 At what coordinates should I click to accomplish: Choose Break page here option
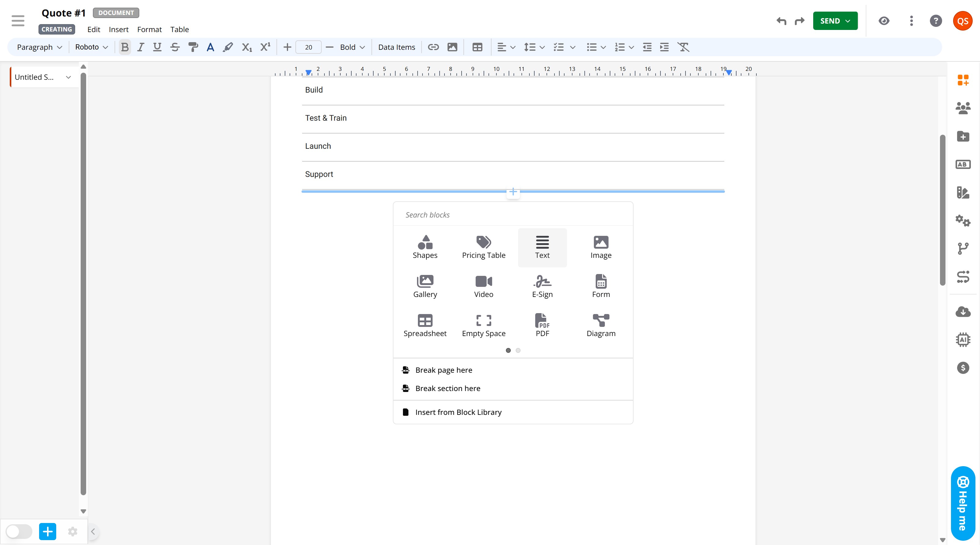(444, 370)
